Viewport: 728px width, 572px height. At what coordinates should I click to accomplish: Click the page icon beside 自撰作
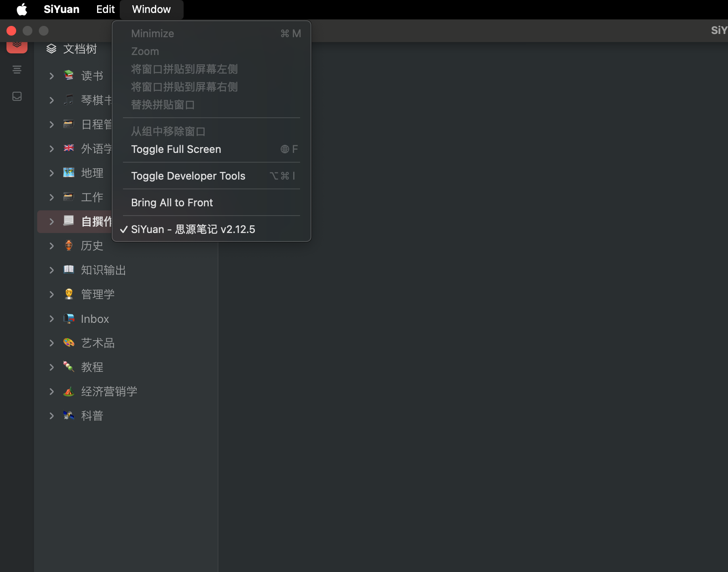69,221
